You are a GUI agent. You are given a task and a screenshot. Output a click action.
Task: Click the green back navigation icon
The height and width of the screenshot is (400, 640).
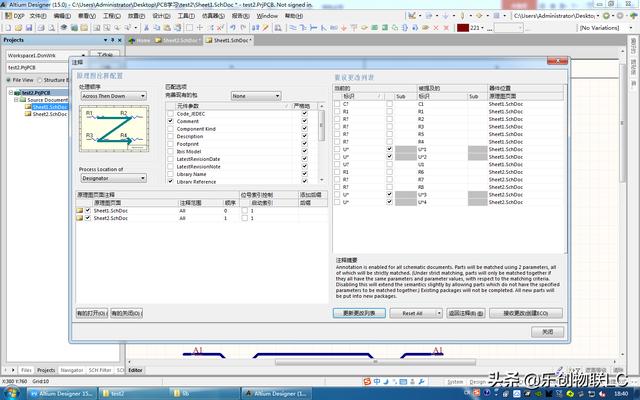pos(607,16)
